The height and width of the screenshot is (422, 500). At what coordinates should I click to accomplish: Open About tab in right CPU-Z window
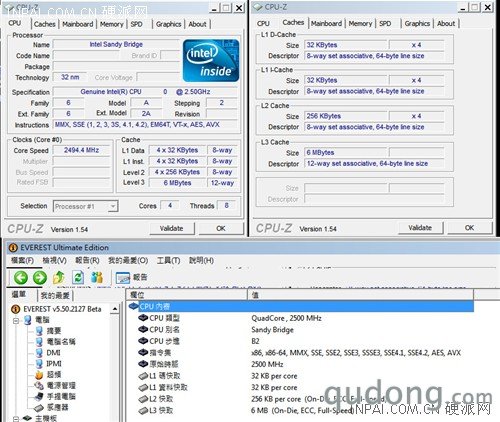pyautogui.click(x=446, y=23)
